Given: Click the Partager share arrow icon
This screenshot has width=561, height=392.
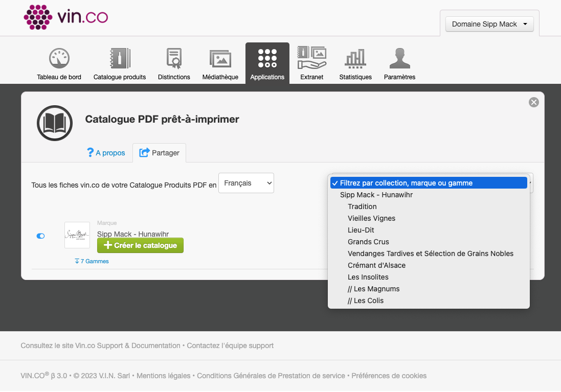Looking at the screenshot, I should coord(144,153).
